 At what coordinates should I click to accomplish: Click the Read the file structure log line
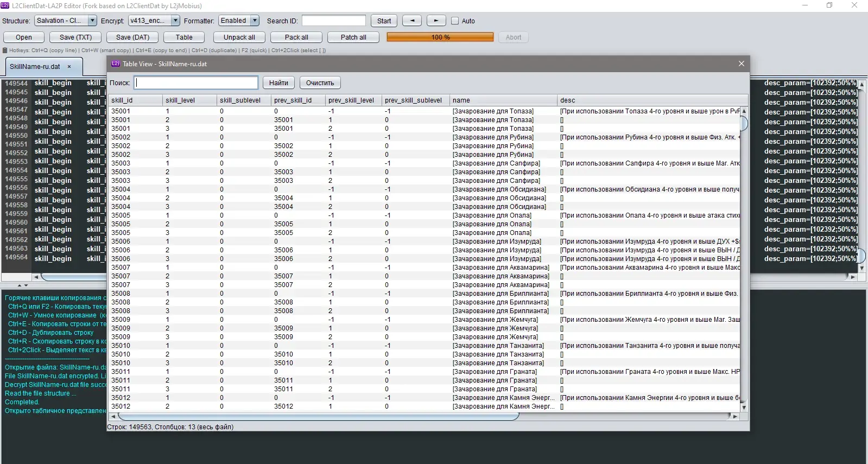tap(41, 393)
